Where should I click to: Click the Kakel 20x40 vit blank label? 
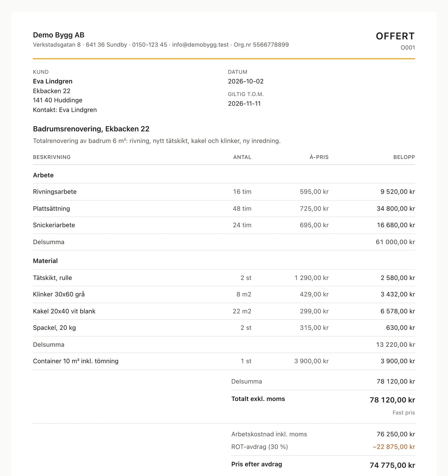pyautogui.click(x=64, y=311)
